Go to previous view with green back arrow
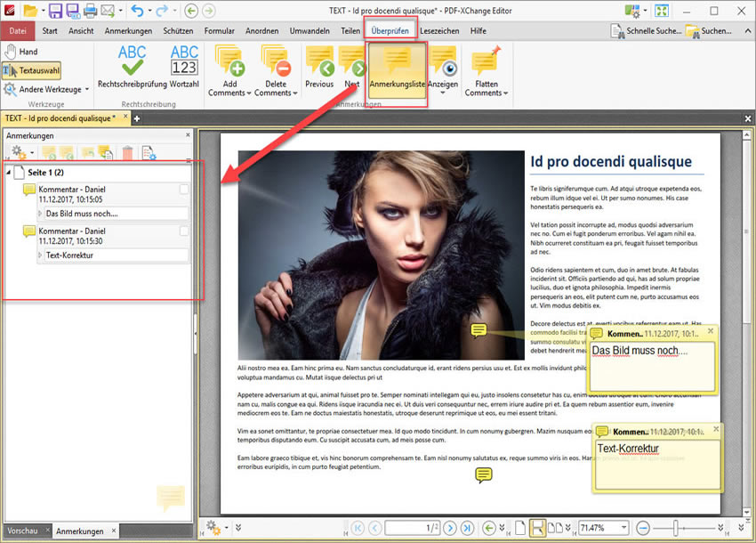Image resolution: width=756 pixels, height=543 pixels. (191, 11)
